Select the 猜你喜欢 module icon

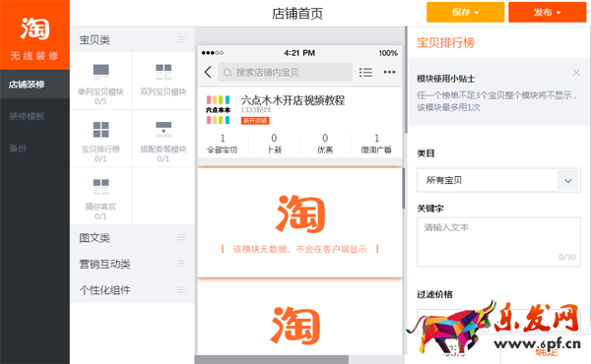pos(100,187)
